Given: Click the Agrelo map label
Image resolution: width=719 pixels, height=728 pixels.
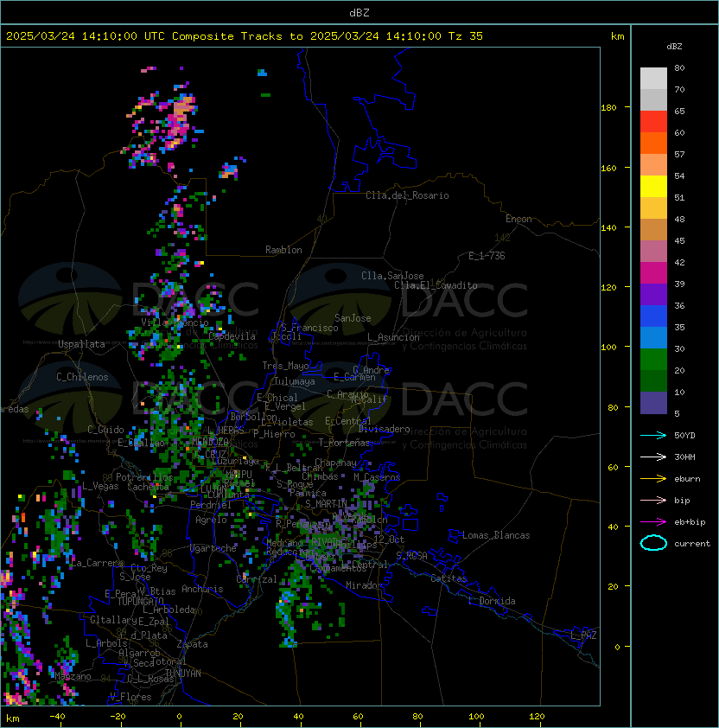Looking at the screenshot, I should [211, 520].
